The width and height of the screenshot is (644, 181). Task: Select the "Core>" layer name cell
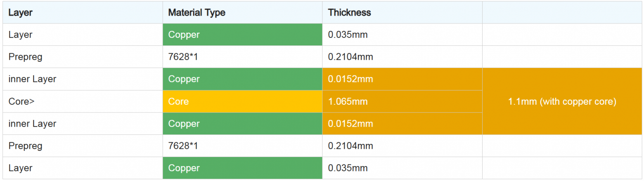[x=21, y=101]
